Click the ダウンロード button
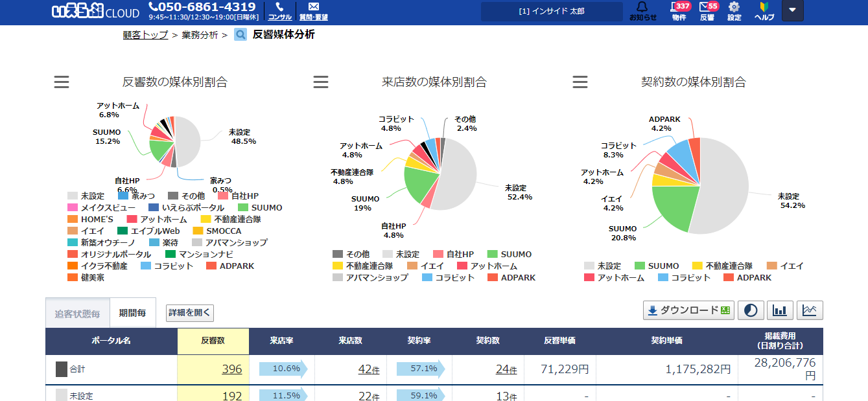Screen dimensions: 868x401 [x=688, y=310]
